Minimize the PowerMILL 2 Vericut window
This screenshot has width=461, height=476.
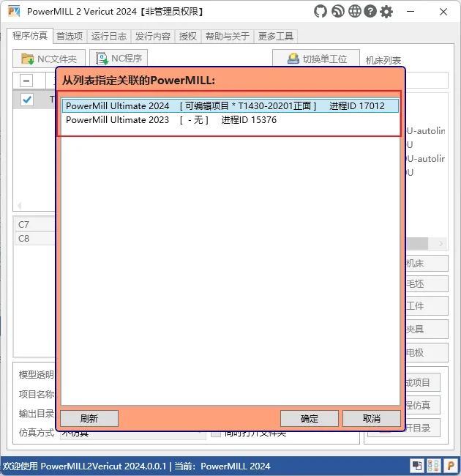point(411,12)
